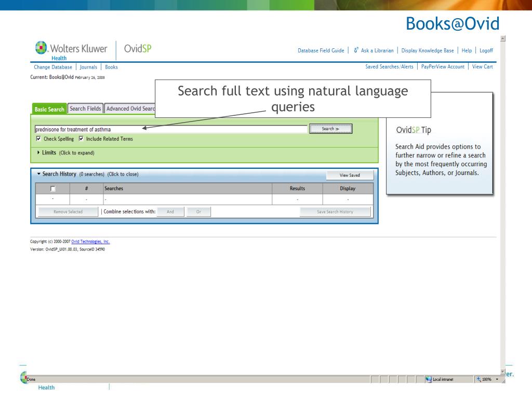Click the zoom level icon in status bar
Screen dimensions: 532x399
(478, 379)
